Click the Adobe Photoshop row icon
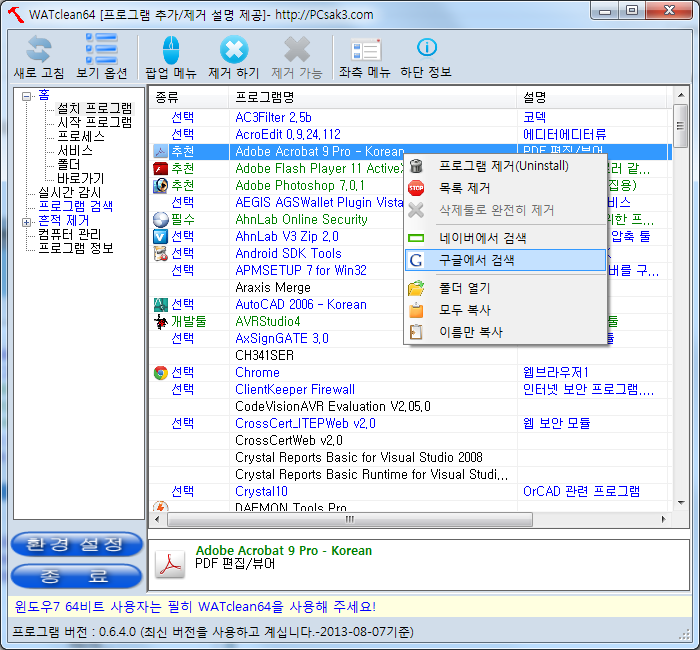Viewport: 700px width, 650px height. (x=160, y=185)
